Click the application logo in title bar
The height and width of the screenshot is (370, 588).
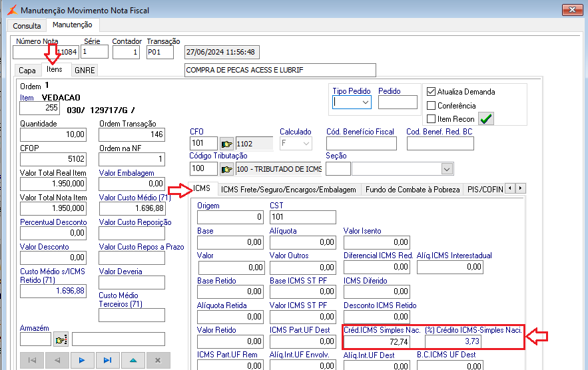[x=13, y=10]
